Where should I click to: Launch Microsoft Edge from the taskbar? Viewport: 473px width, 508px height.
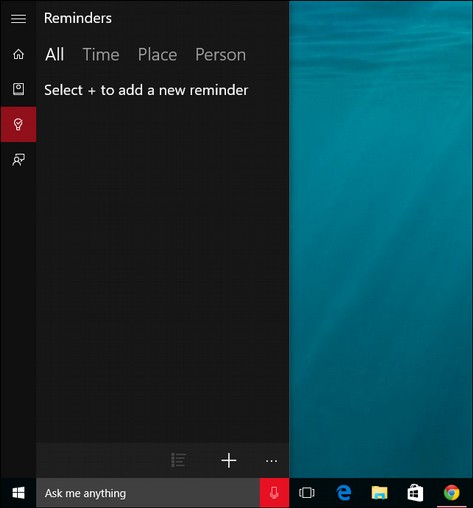[344, 493]
